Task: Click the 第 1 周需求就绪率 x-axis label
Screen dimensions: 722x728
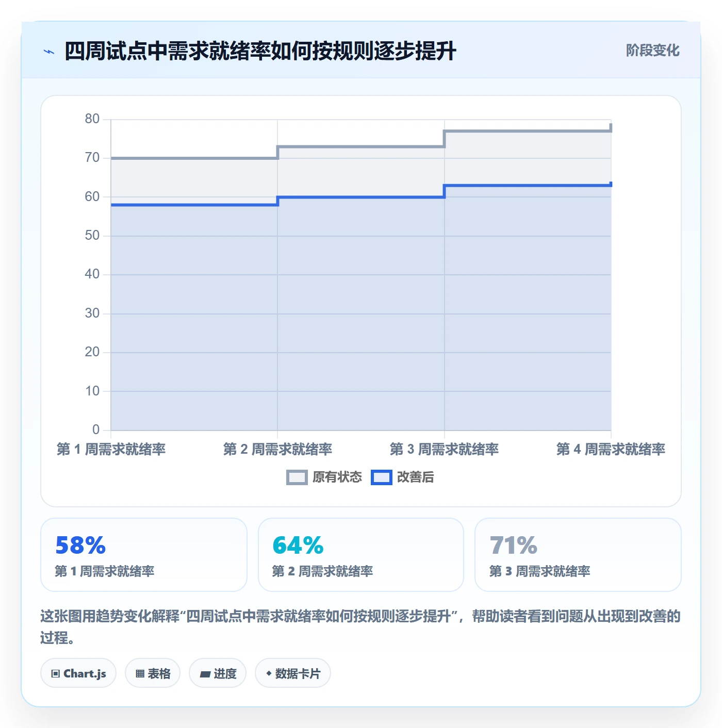Action: tap(111, 450)
